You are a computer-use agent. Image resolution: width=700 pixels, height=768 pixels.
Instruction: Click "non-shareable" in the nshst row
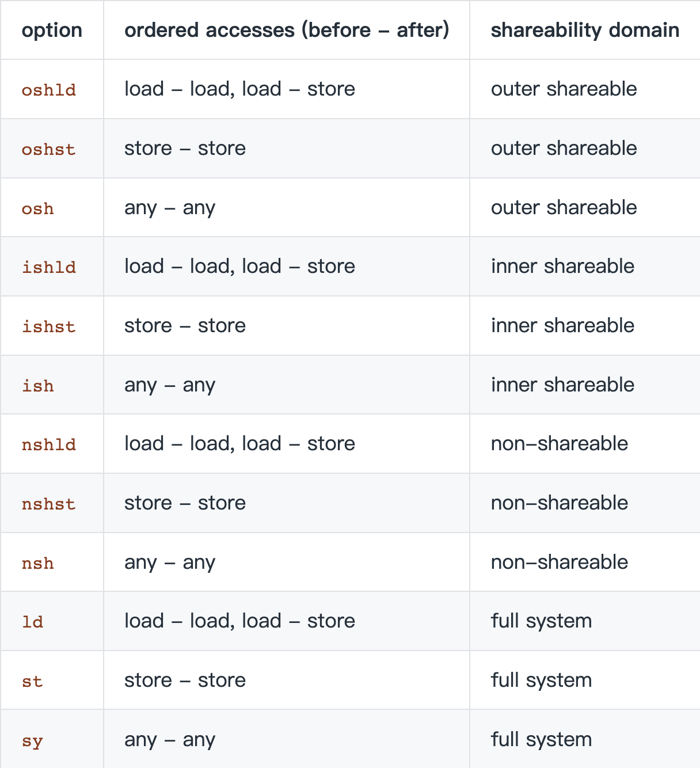pyautogui.click(x=559, y=503)
